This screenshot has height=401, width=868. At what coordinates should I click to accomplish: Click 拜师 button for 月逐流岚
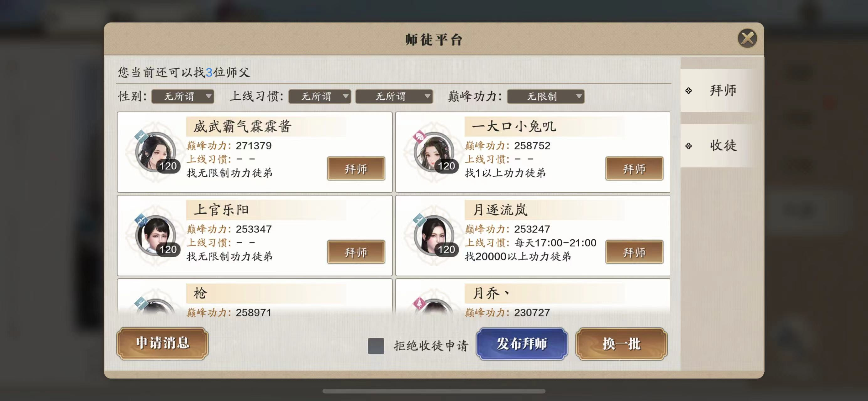[x=634, y=252]
